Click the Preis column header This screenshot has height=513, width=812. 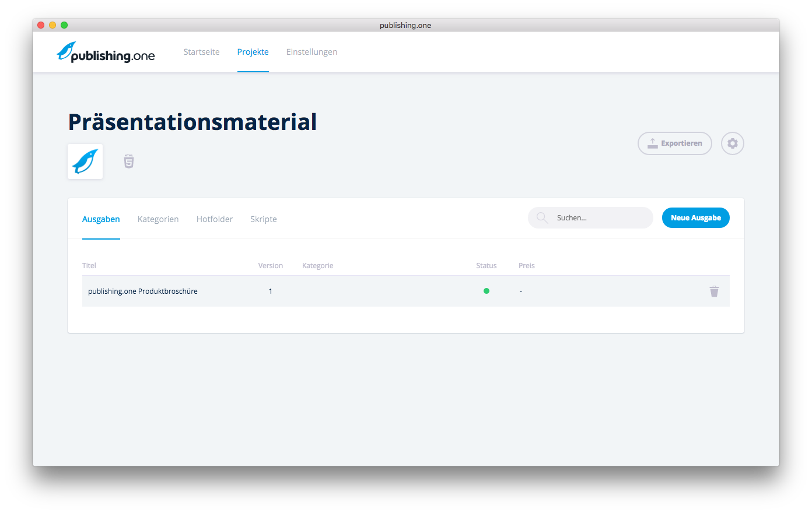(x=527, y=266)
